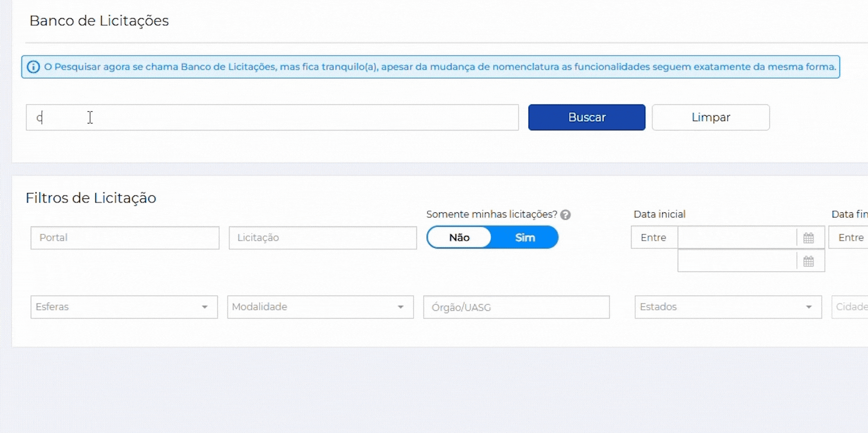The height and width of the screenshot is (433, 868).
Task: Click the Licitação filter field
Action: tap(322, 238)
